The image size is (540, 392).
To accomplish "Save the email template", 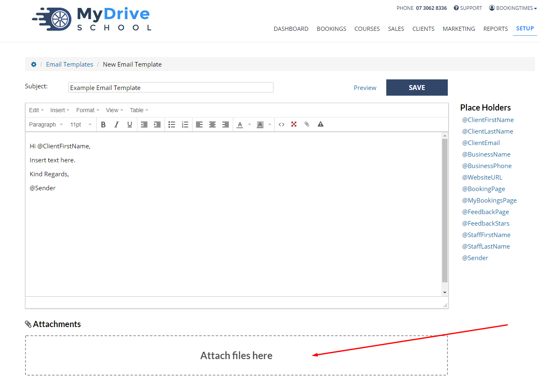I will 417,88.
